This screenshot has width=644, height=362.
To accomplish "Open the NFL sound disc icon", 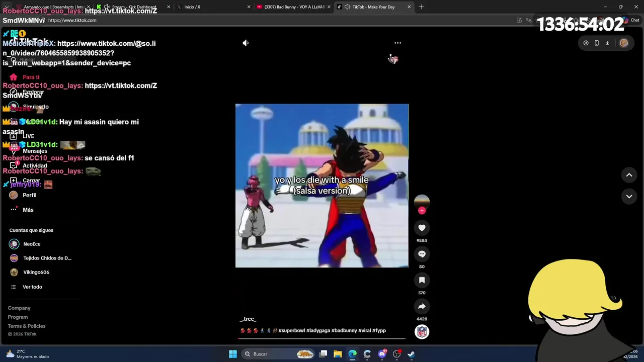I will pos(422,332).
